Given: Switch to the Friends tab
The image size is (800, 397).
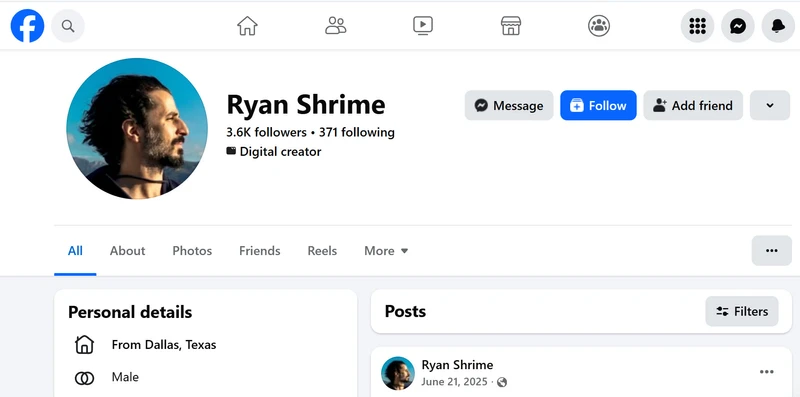Looking at the screenshot, I should pyautogui.click(x=260, y=251).
